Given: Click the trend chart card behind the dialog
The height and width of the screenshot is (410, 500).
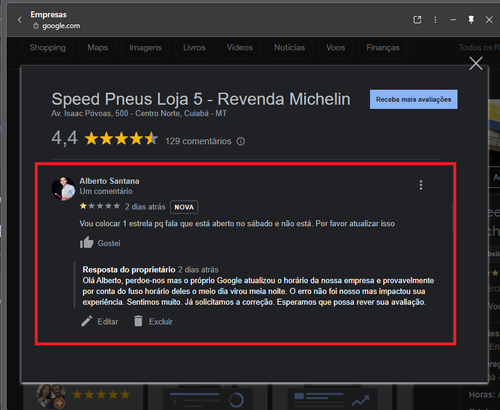Looking at the screenshot, I should click(332, 398).
